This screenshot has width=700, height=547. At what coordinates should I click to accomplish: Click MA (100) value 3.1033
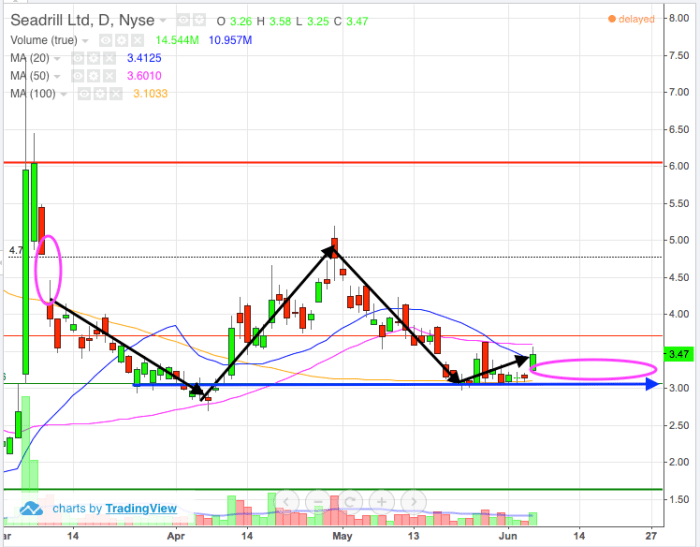[x=150, y=94]
